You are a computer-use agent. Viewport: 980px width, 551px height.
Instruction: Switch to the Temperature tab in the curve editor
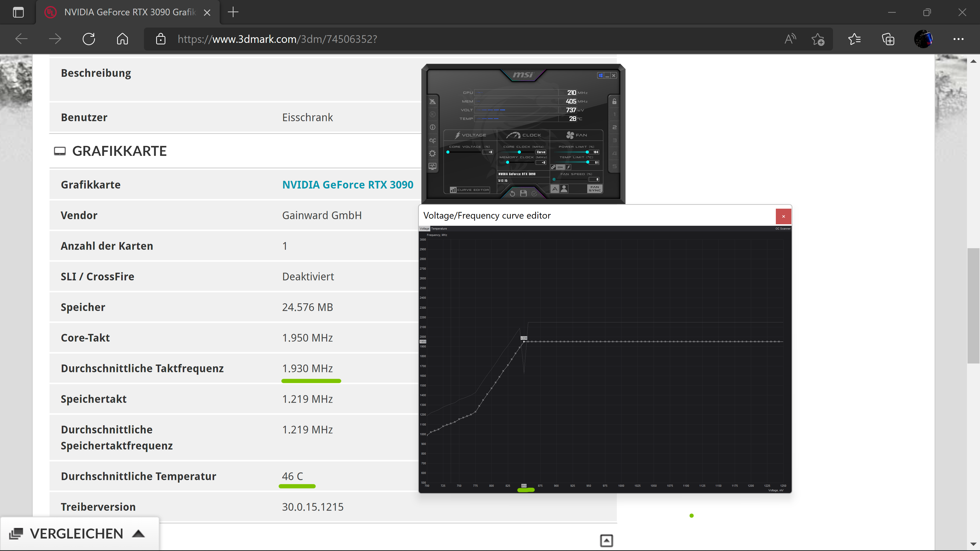(439, 229)
